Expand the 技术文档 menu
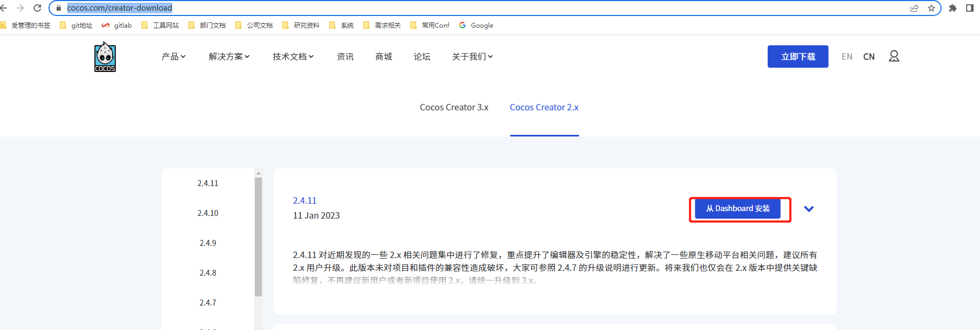Screen dimensions: 980x330 pos(293,57)
